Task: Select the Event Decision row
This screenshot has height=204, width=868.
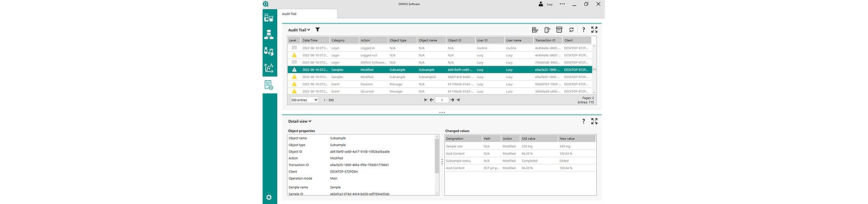Action: coord(439,84)
